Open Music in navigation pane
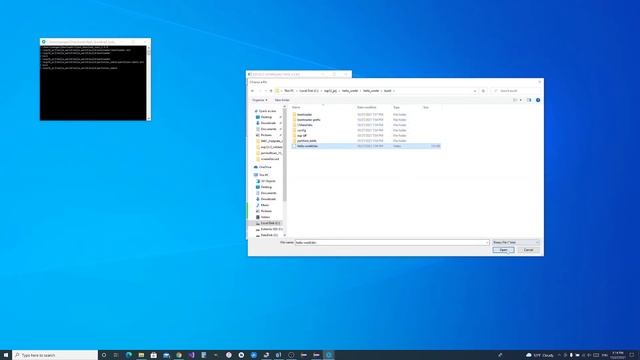This screenshot has height=360, width=640. pyautogui.click(x=265, y=205)
